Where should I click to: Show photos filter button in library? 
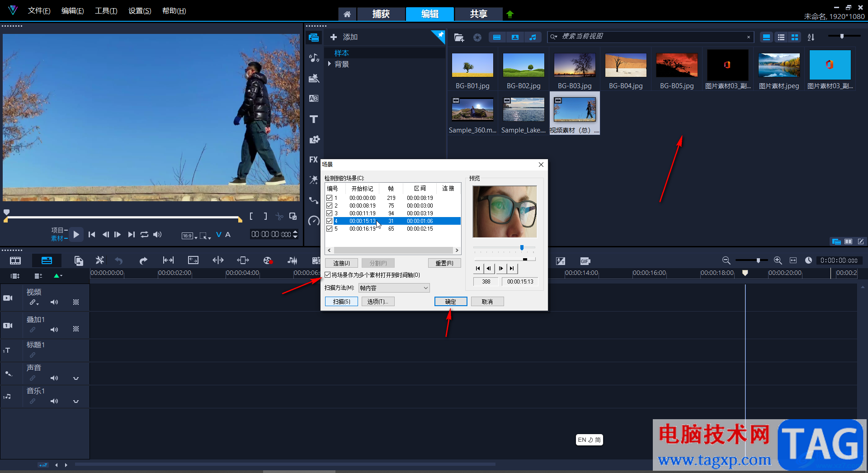point(515,38)
